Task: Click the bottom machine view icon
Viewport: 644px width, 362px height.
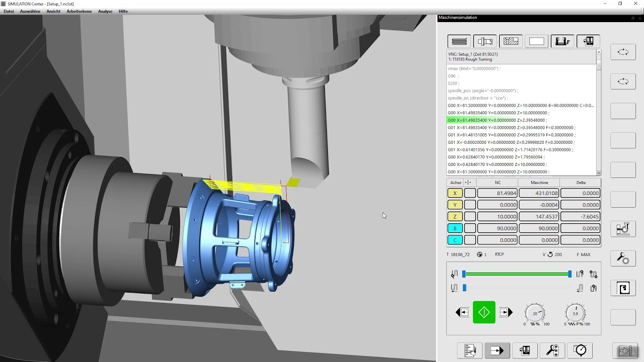Action: 525,350
